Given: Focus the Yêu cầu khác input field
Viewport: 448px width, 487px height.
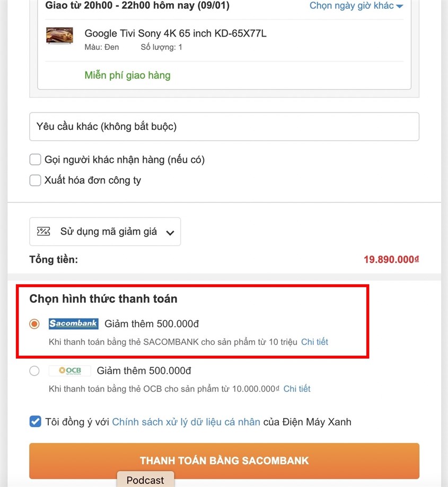Looking at the screenshot, I should [x=224, y=127].
